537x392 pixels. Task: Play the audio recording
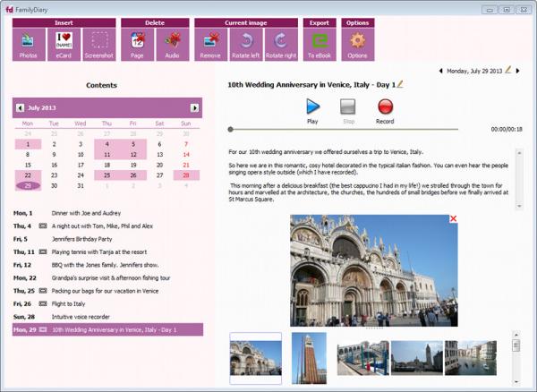pos(312,107)
